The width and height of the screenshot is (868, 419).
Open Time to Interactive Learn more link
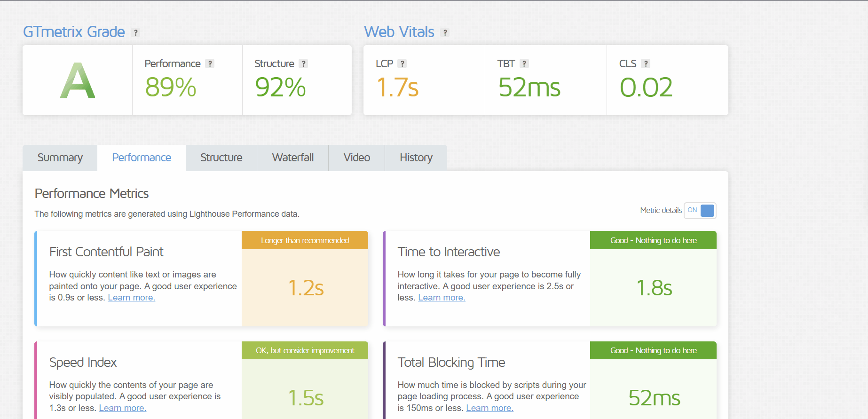pyautogui.click(x=442, y=298)
